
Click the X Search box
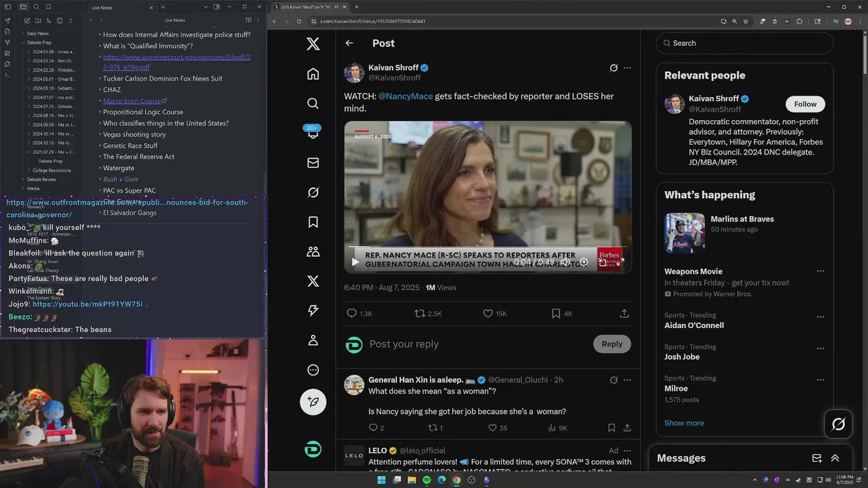coord(745,43)
